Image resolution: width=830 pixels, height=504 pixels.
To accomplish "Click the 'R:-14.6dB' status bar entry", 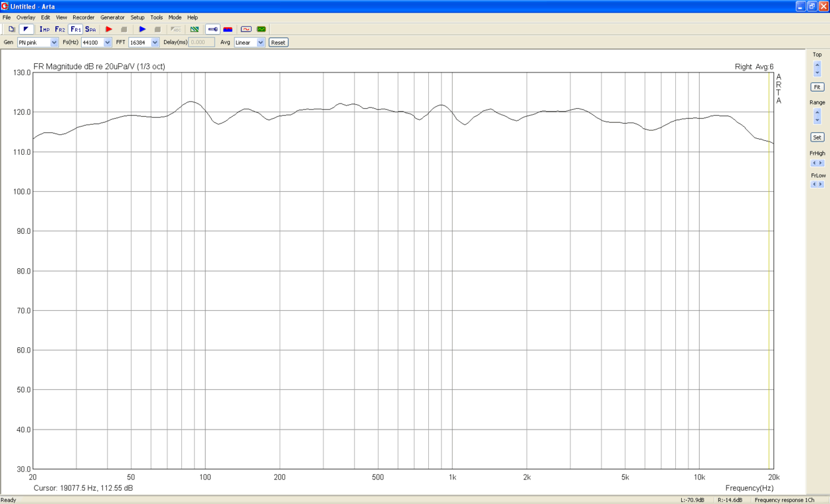I will pos(730,500).
